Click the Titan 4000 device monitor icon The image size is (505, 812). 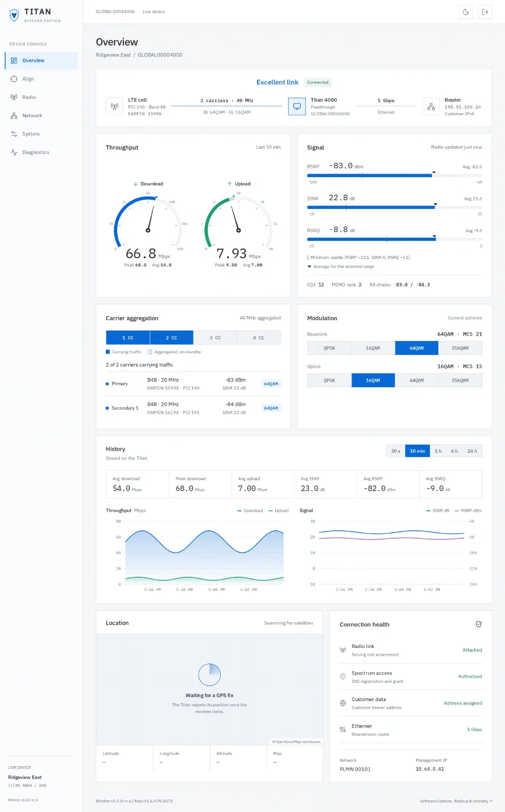point(297,106)
